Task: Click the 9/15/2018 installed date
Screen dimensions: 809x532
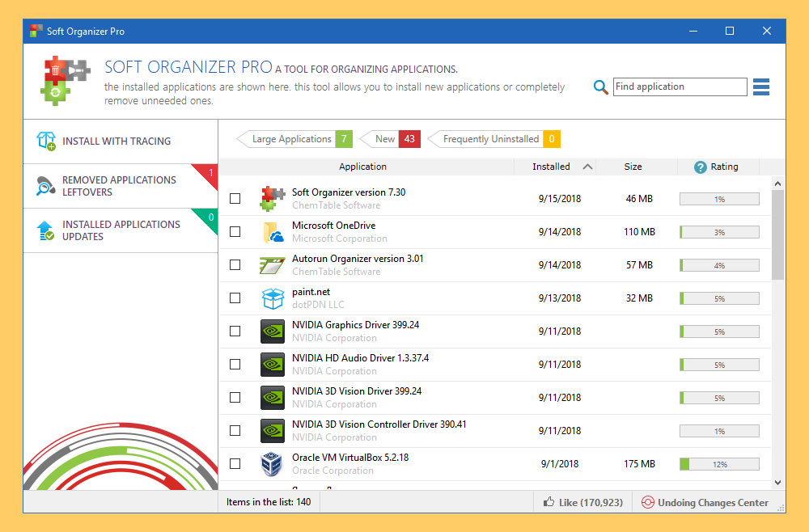Action: [560, 198]
